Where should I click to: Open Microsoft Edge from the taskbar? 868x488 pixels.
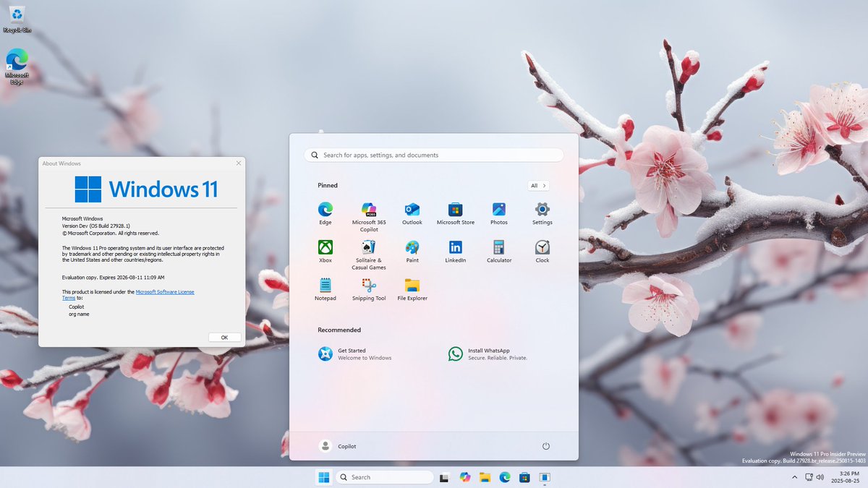click(x=505, y=477)
